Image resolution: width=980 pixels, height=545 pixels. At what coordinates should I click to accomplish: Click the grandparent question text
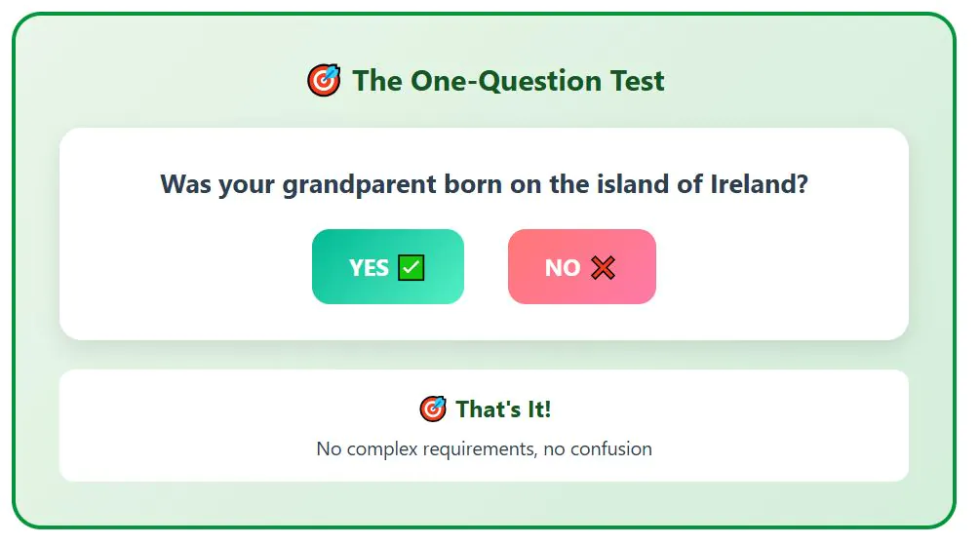pos(484,183)
